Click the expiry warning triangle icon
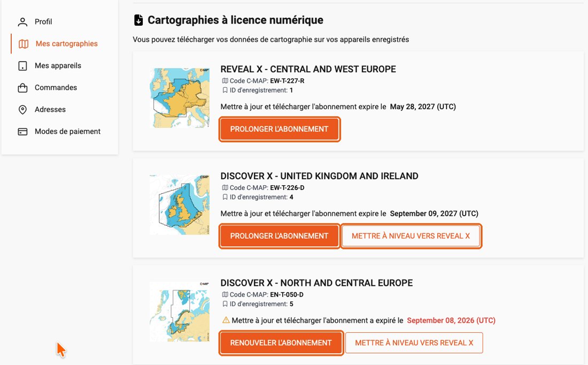Screen dimensions: 588x365 click(x=226, y=321)
